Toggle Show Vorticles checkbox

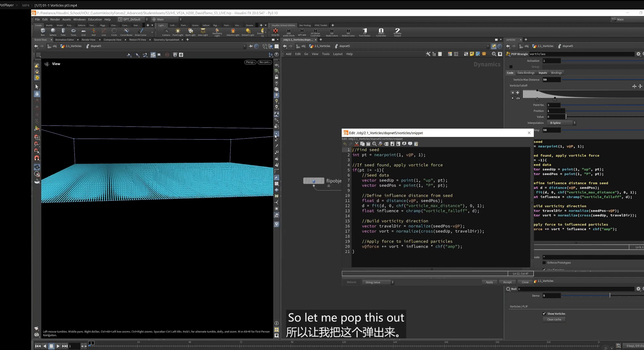(x=544, y=314)
